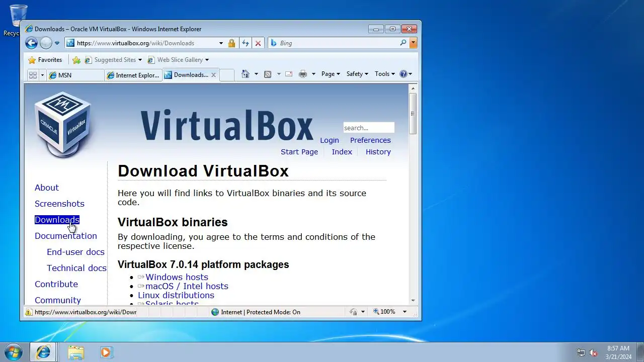
Task: Click the status bar warning shield icon
Action: [x=29, y=312]
